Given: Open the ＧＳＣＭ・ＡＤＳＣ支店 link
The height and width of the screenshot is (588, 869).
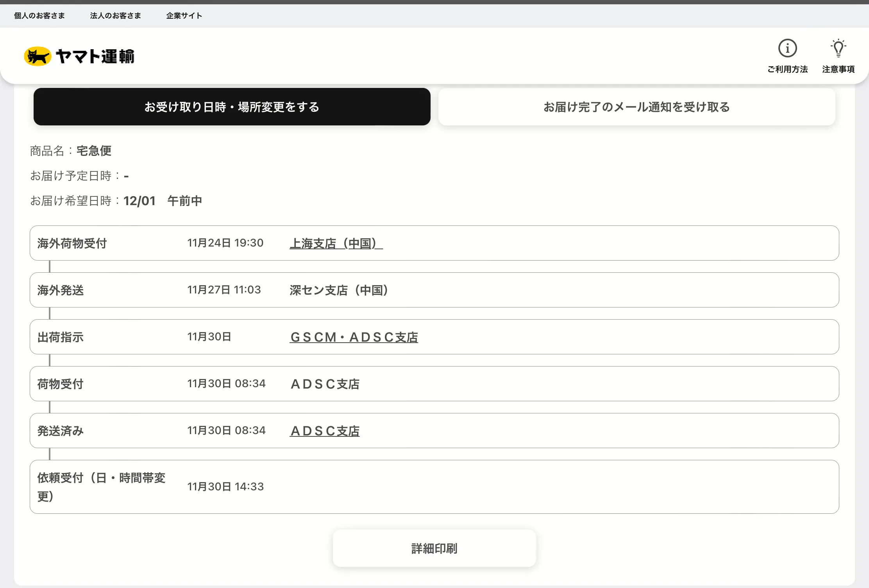Looking at the screenshot, I should (x=354, y=337).
